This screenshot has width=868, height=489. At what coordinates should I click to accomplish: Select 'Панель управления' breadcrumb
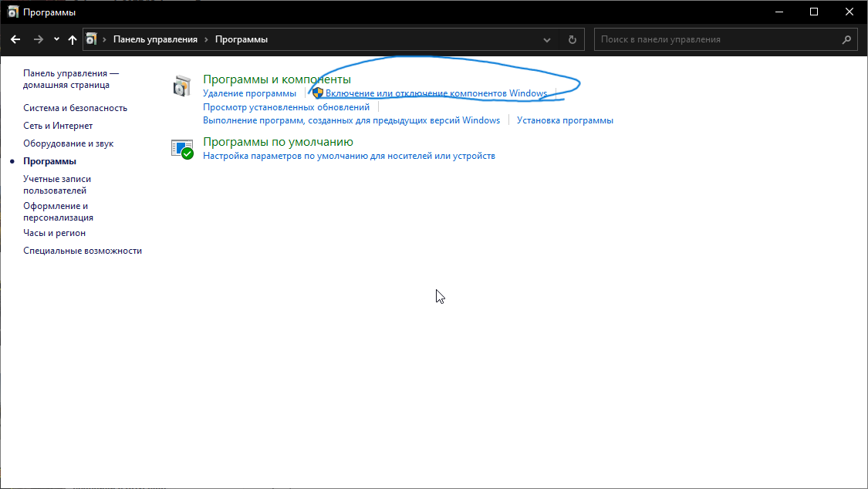pos(156,39)
